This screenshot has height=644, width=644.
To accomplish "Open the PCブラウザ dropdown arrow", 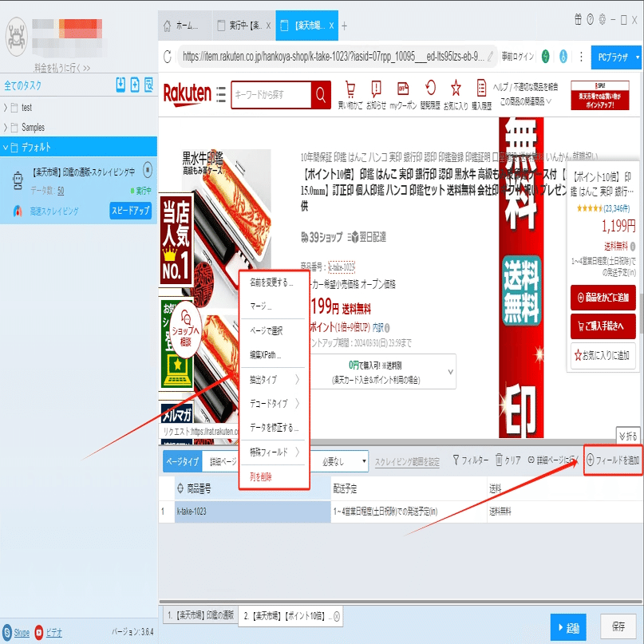I will point(638,57).
